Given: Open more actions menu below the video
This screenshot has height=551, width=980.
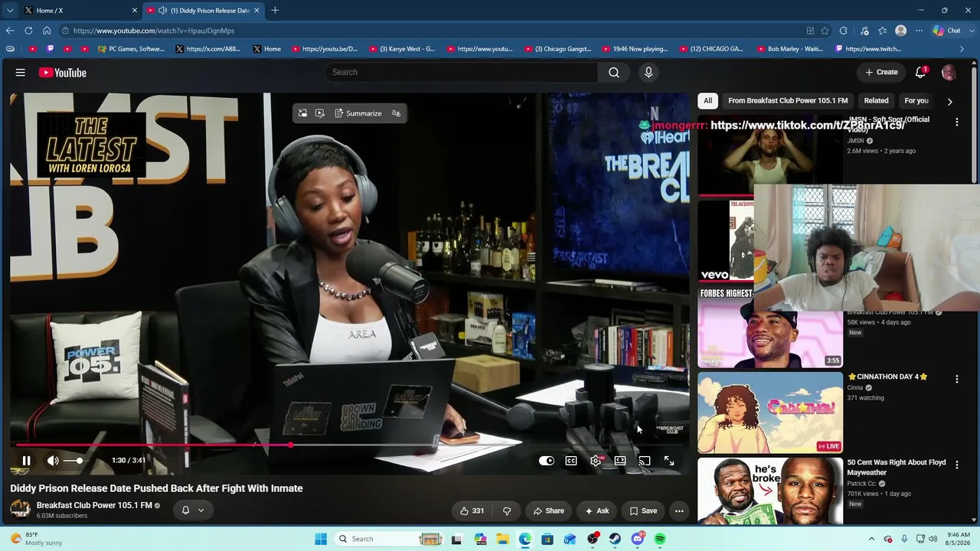Looking at the screenshot, I should (x=679, y=510).
